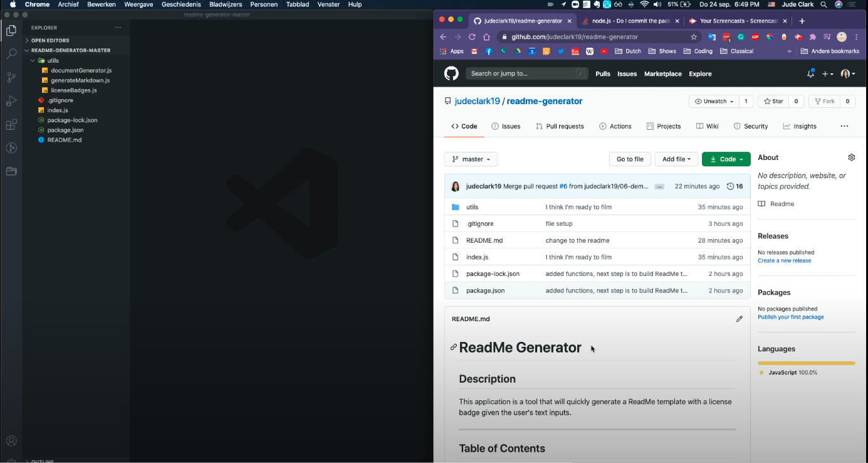The width and height of the screenshot is (868, 463).
Task: Click the Twitter bookmark icon
Action: click(561, 51)
